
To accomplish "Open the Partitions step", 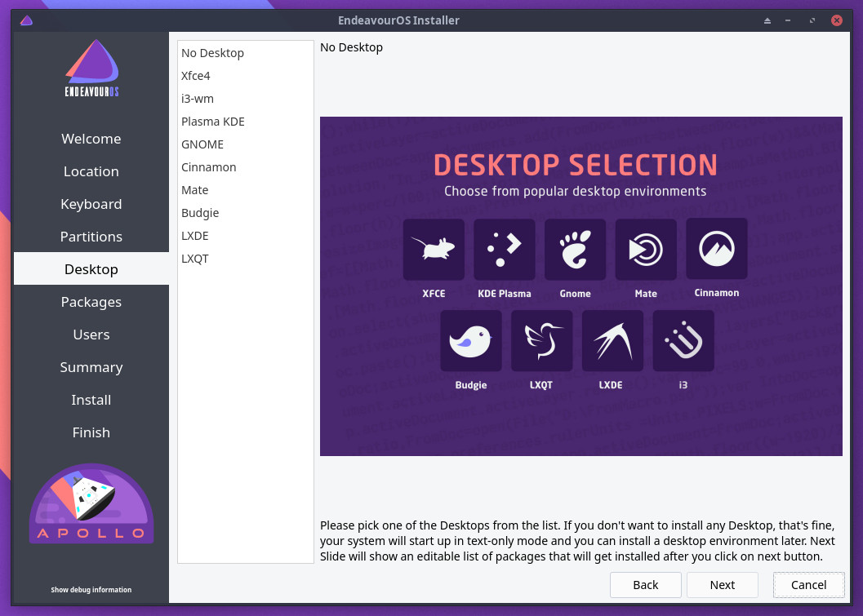I will (x=91, y=237).
